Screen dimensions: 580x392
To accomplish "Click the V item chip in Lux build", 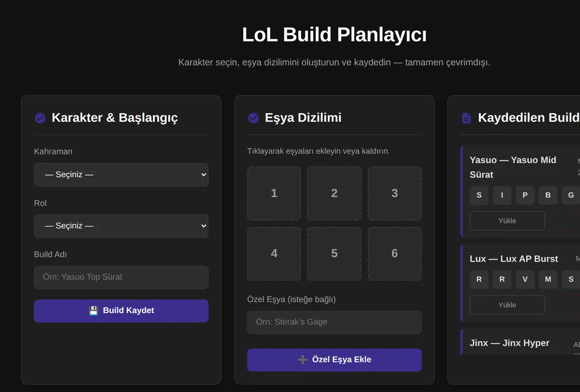I will [x=525, y=279].
